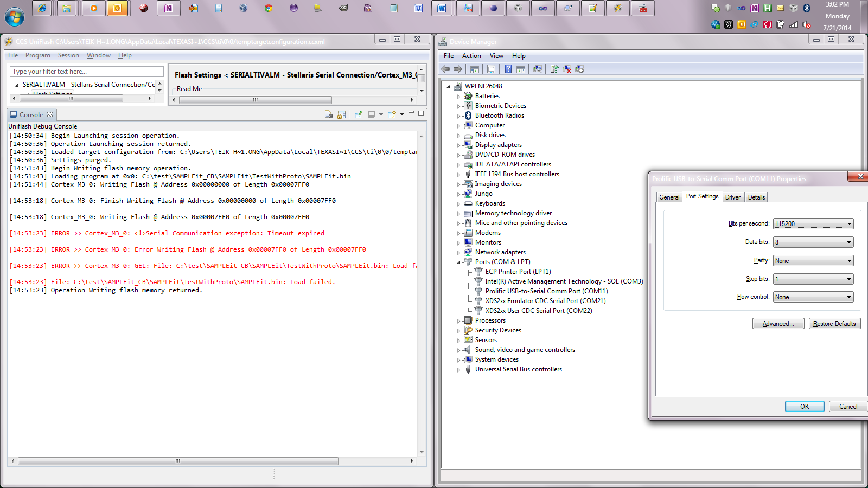The image size is (868, 488).
Task: Click the filter text input field
Action: 87,72
